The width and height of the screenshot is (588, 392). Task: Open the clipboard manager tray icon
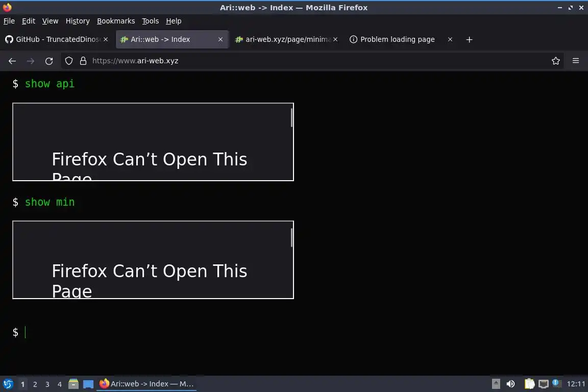click(529, 384)
